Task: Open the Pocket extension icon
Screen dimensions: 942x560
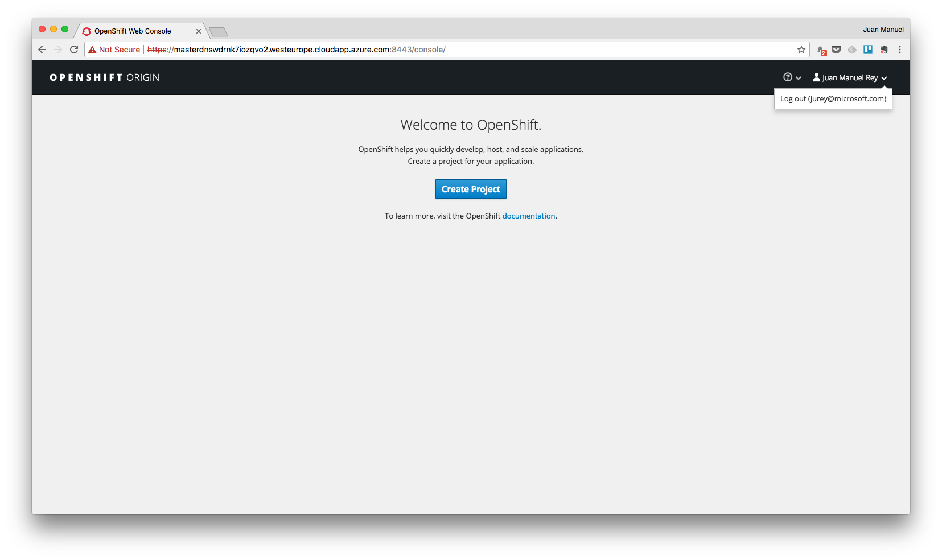Action: 836,50
